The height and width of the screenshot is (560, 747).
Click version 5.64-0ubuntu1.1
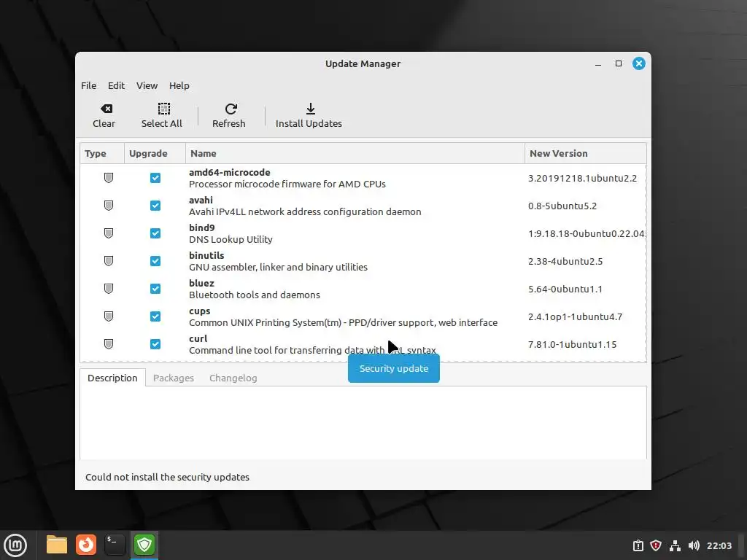pos(565,289)
